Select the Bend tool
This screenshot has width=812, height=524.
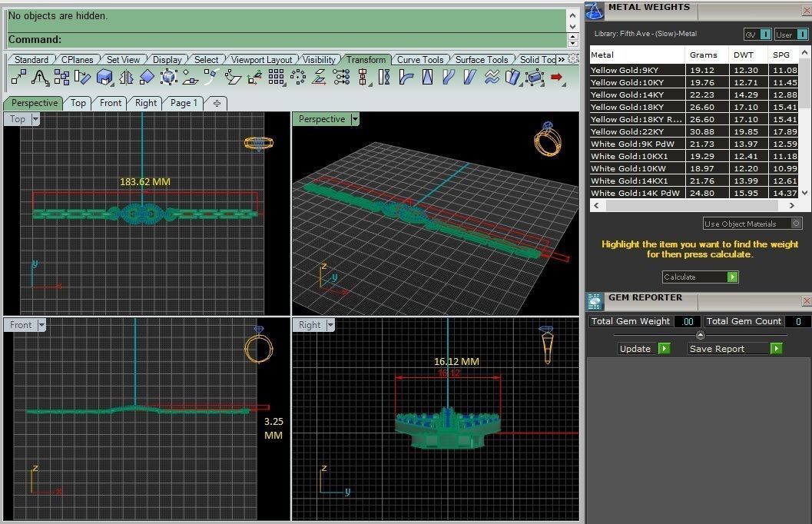[x=406, y=77]
